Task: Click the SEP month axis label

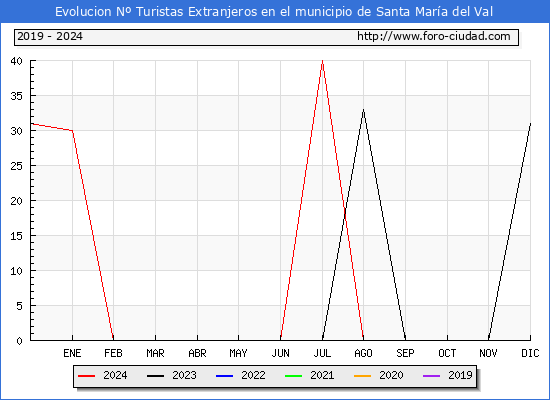Action: pos(405,353)
